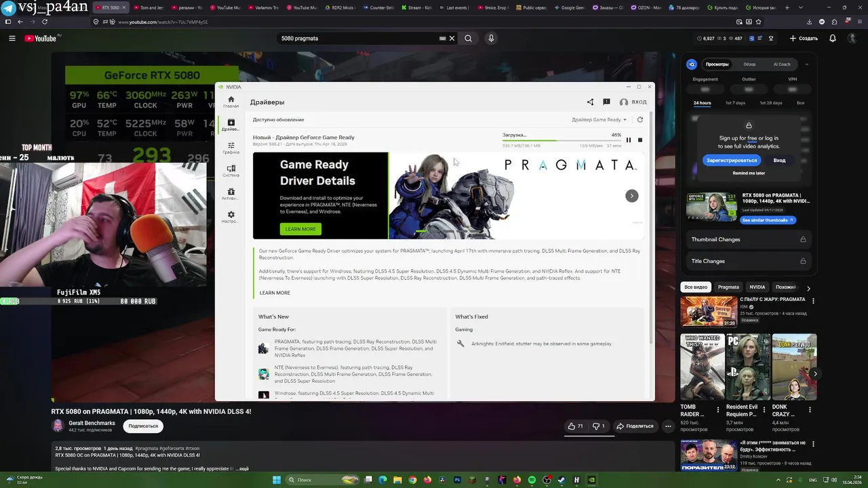Open Geralt Benchmarks channel link
Image resolution: width=868 pixels, height=488 pixels.
pos(92,424)
